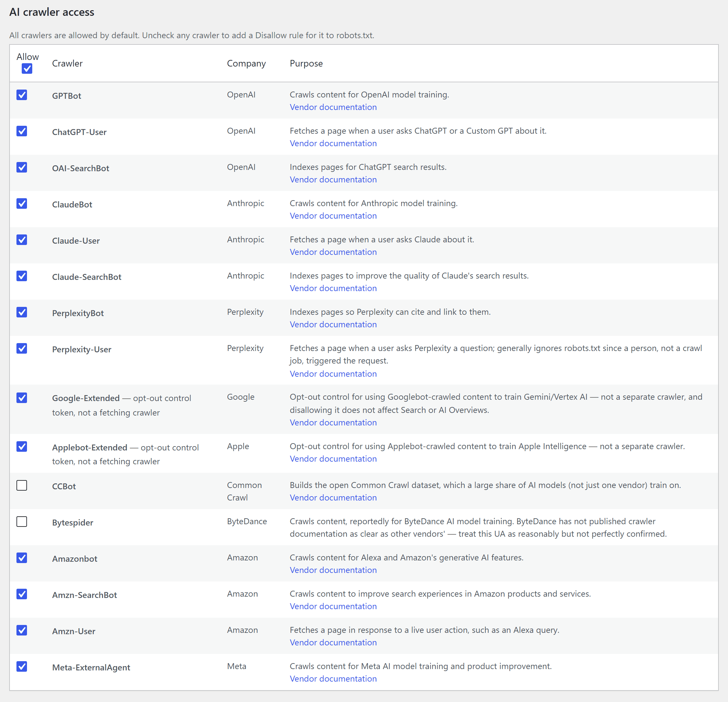
Task: Open Applebot-Extended vendor documentation link
Action: tap(333, 459)
